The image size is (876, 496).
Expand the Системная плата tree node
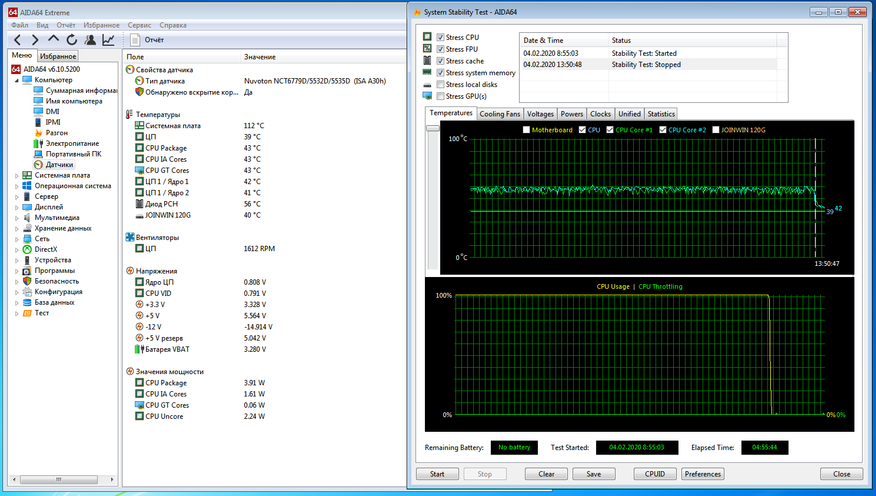coord(16,175)
